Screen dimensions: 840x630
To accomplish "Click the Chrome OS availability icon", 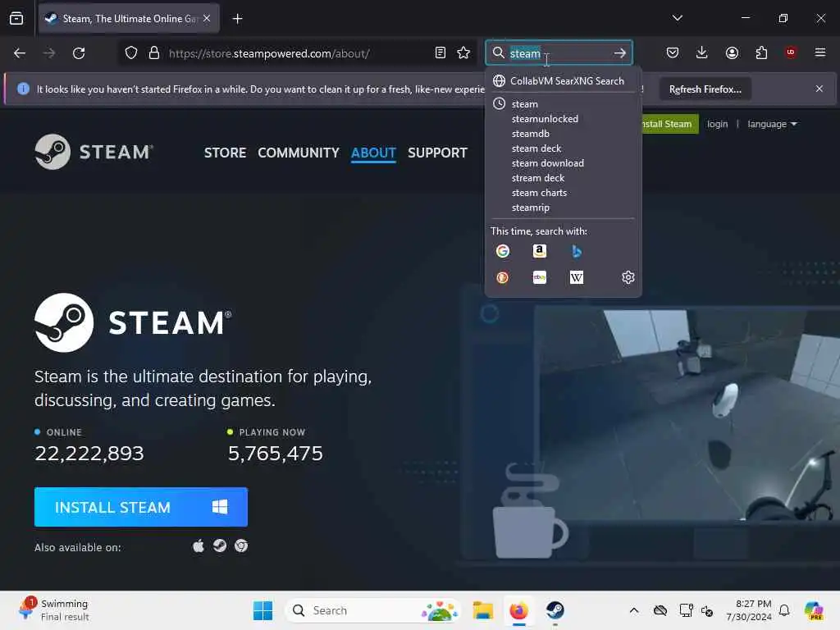I will [x=241, y=546].
